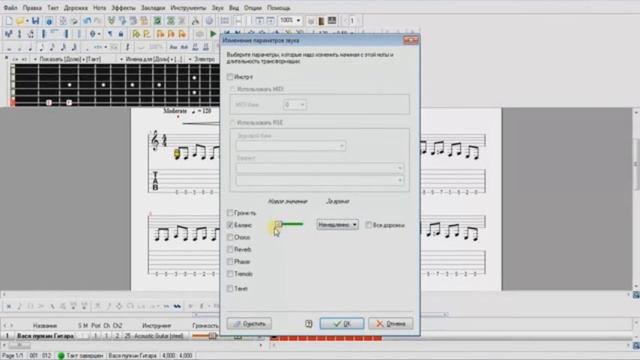Enable the Tremolo checkbox
This screenshot has width=640, height=360.
(230, 274)
